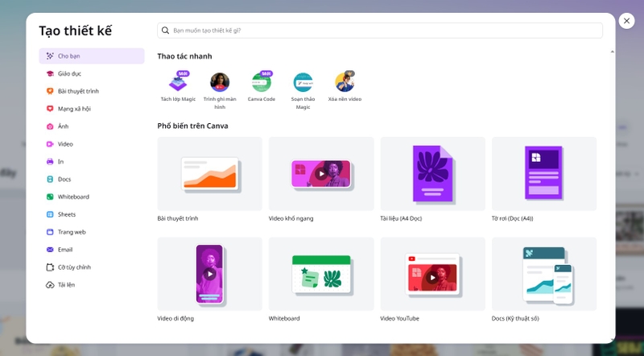Open the Whiteboard category label
Image resolution: width=644 pixels, height=356 pixels.
(x=73, y=197)
